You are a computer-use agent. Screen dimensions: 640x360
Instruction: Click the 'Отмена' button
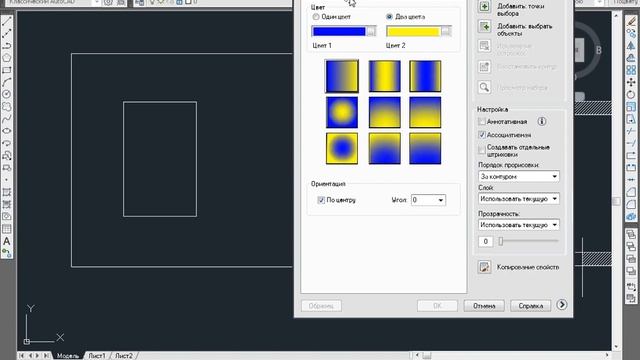click(484, 306)
